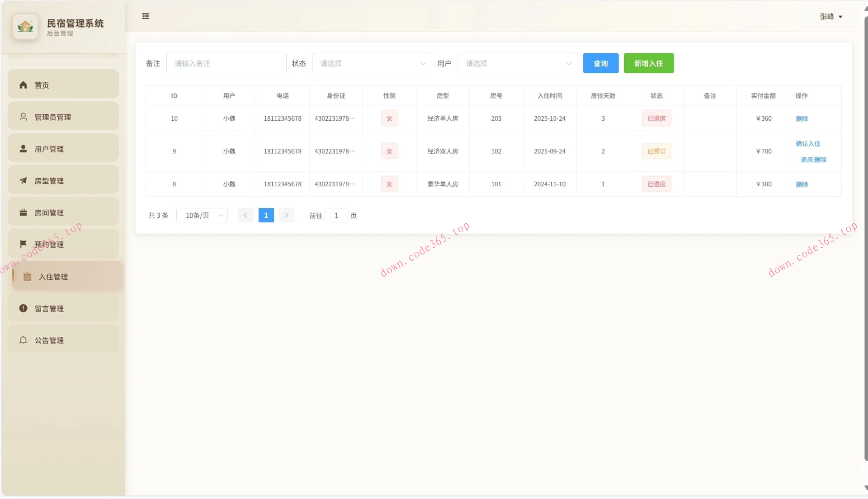The height and width of the screenshot is (499, 868).
Task: Click the person outline icon for 管理员管理
Action: pos(24,117)
